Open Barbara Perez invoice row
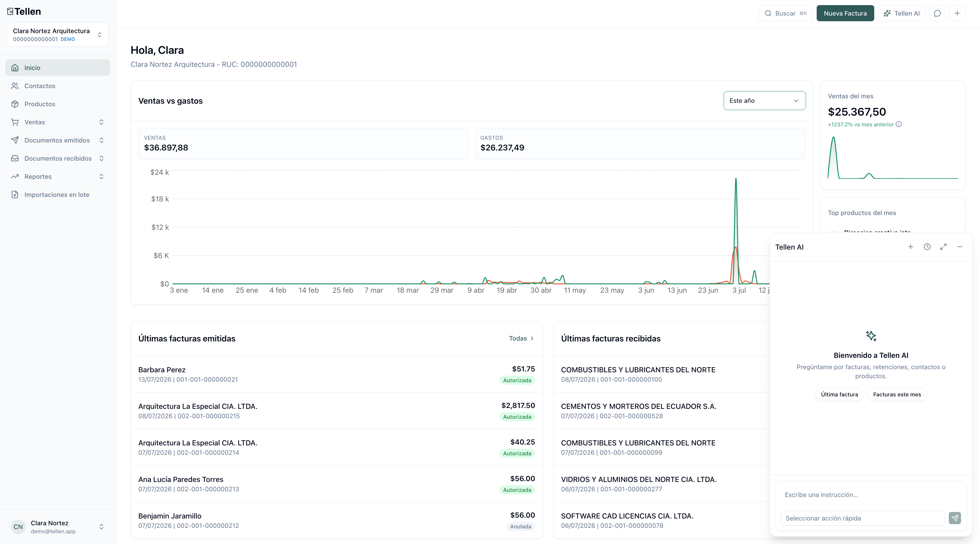The width and height of the screenshot is (980, 544). 336,374
